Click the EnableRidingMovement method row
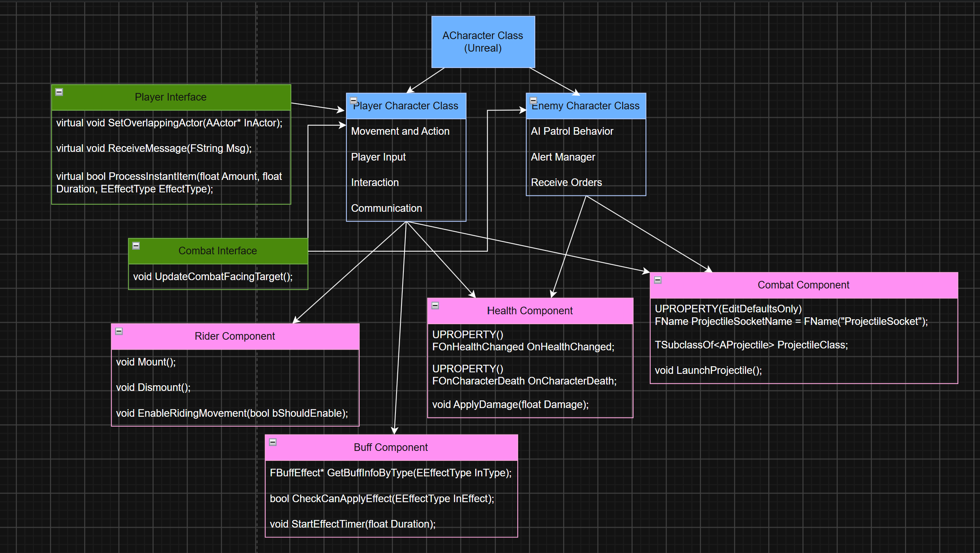 [235, 413]
